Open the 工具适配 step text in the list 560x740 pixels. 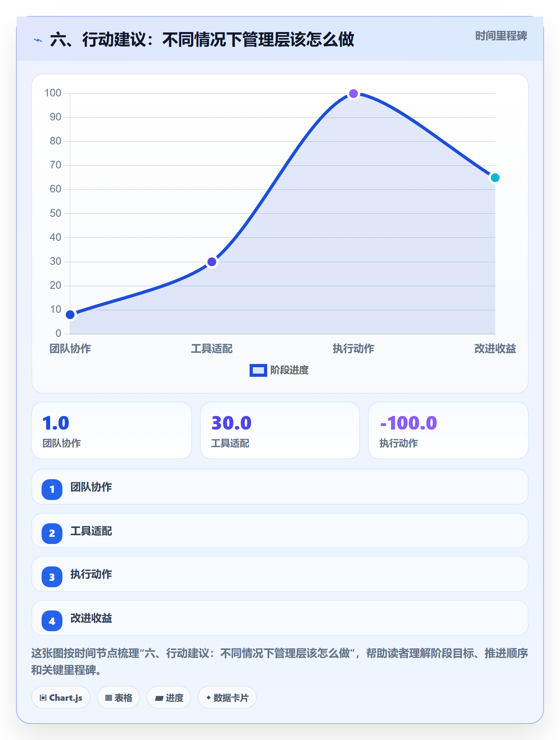click(91, 531)
